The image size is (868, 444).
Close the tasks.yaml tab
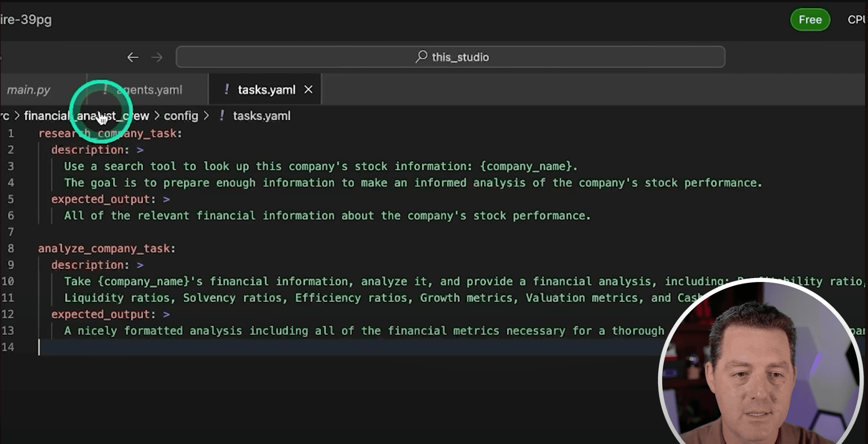[x=308, y=90]
